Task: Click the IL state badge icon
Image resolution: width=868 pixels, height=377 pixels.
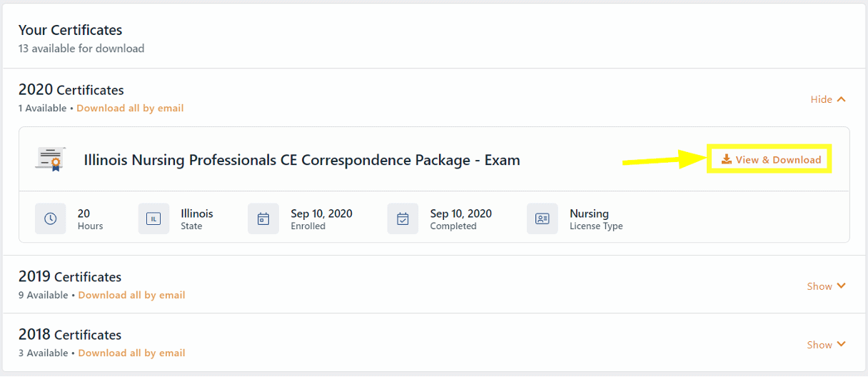Action: coord(153,219)
